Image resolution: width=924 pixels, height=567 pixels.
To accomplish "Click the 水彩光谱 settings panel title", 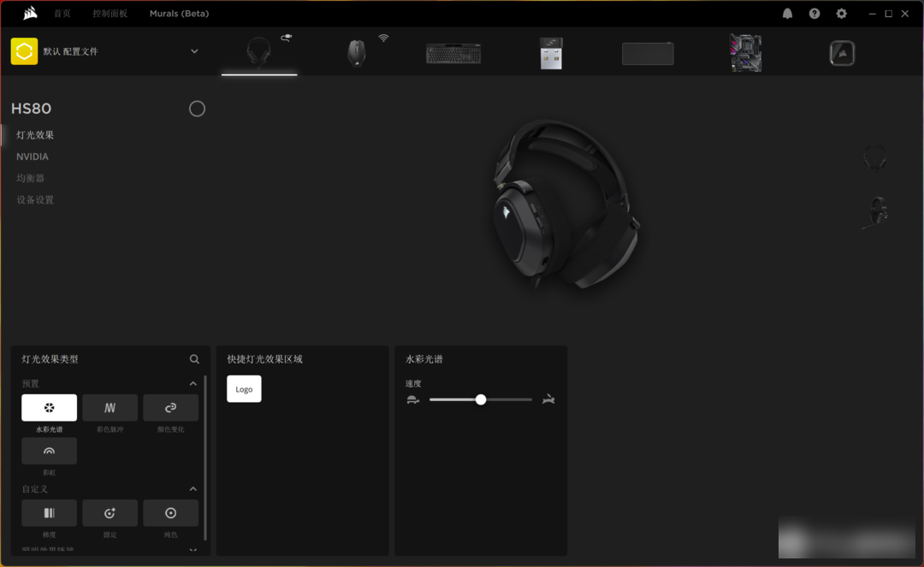I will pos(424,359).
